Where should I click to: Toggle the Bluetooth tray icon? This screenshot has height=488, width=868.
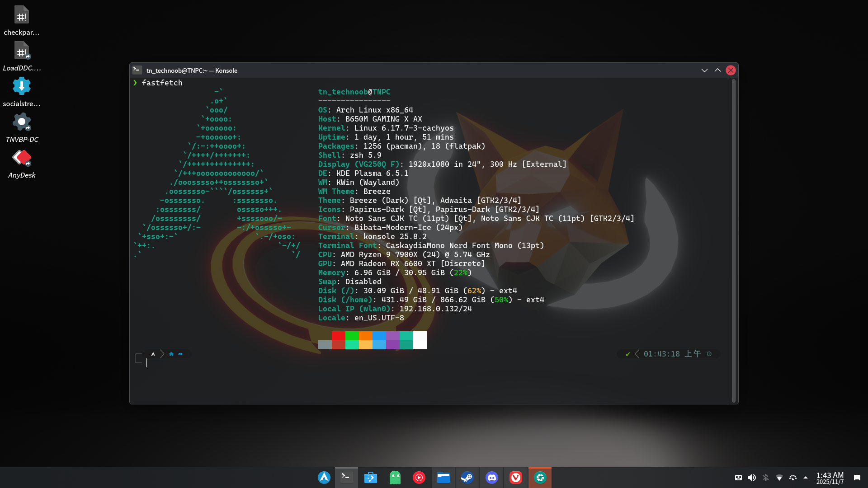tap(765, 478)
